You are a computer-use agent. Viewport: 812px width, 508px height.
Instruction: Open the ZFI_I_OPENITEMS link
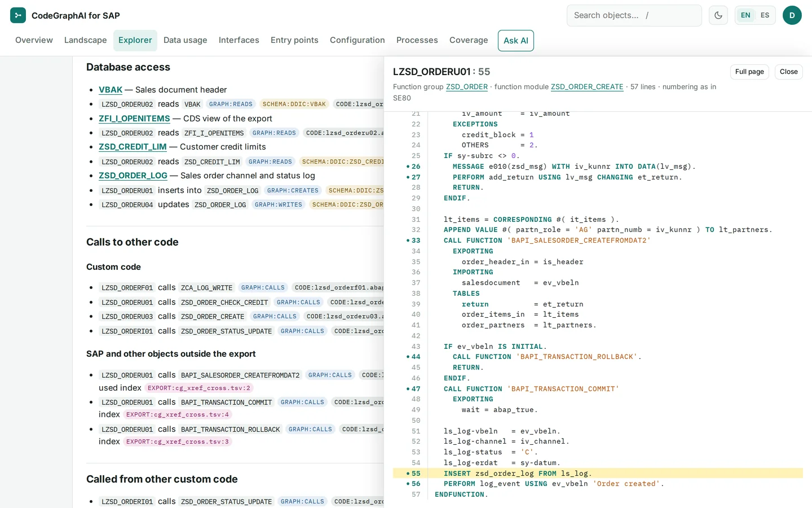tap(134, 119)
